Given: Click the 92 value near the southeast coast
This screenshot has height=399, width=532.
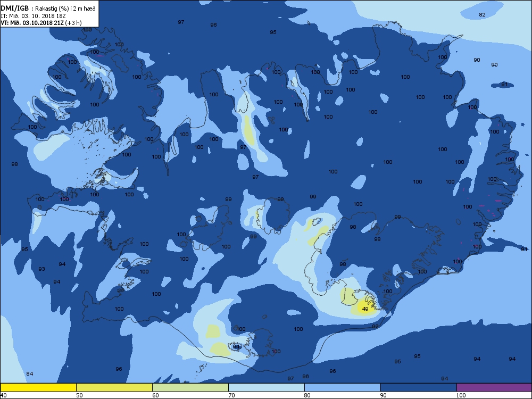Looking at the screenshot, I should [375, 327].
